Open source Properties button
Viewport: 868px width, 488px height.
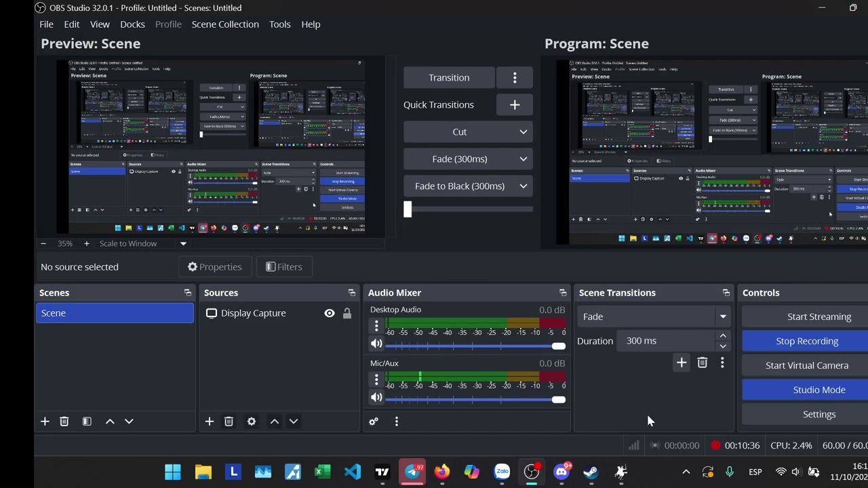(x=215, y=267)
